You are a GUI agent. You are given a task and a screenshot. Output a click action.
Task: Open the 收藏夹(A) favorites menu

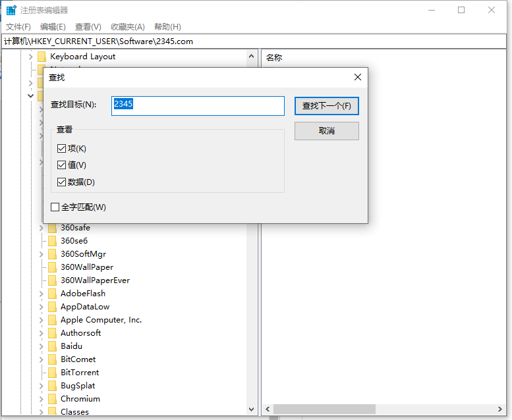tap(127, 27)
